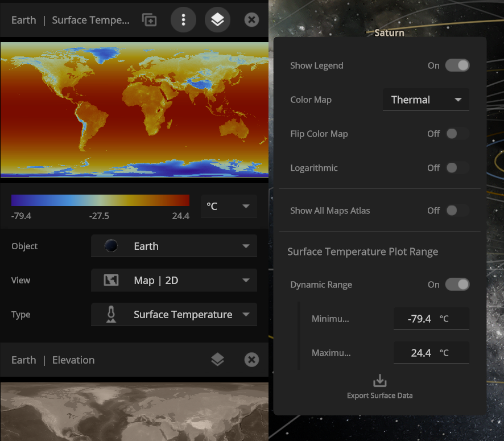The width and height of the screenshot is (504, 441).
Task: Enable the Flip Color Map toggle
Action: point(457,134)
